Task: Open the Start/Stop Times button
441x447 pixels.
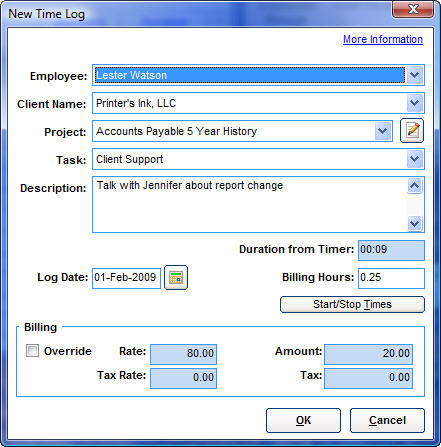Action: pyautogui.click(x=352, y=304)
